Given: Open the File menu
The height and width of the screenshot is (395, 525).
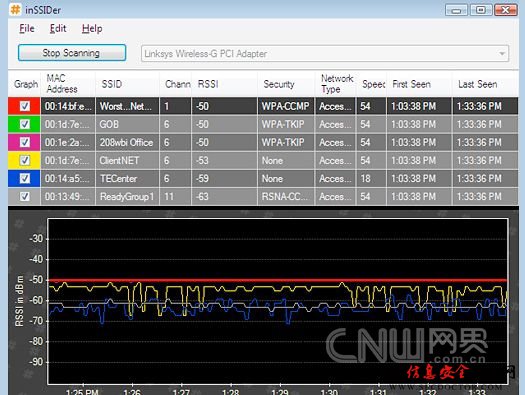Looking at the screenshot, I should click(27, 28).
